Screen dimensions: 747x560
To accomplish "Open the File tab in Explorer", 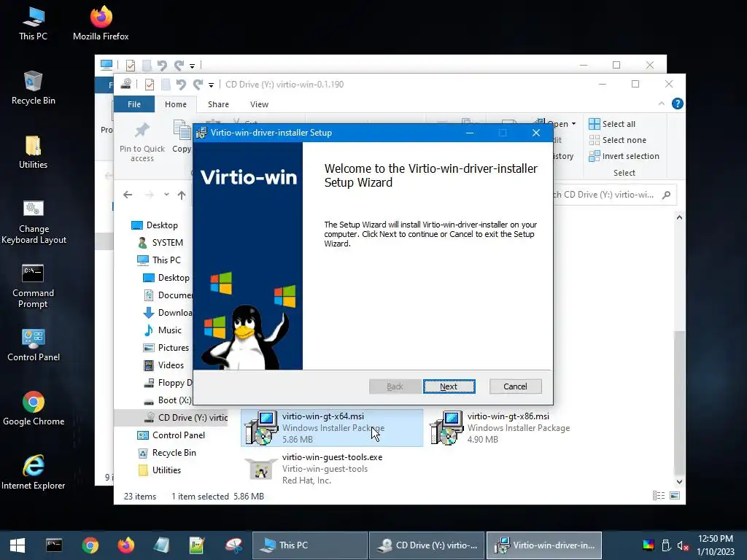I will (x=134, y=104).
